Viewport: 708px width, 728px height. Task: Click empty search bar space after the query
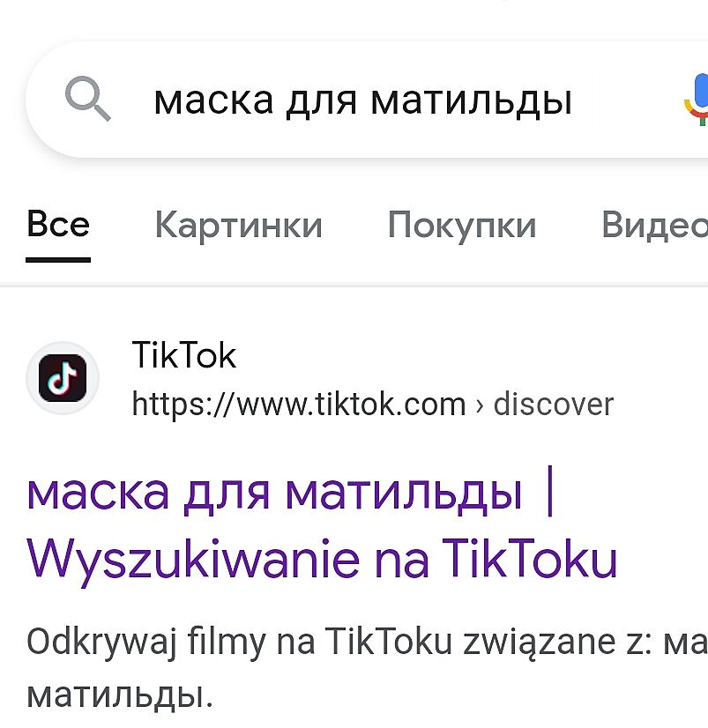tap(626, 100)
